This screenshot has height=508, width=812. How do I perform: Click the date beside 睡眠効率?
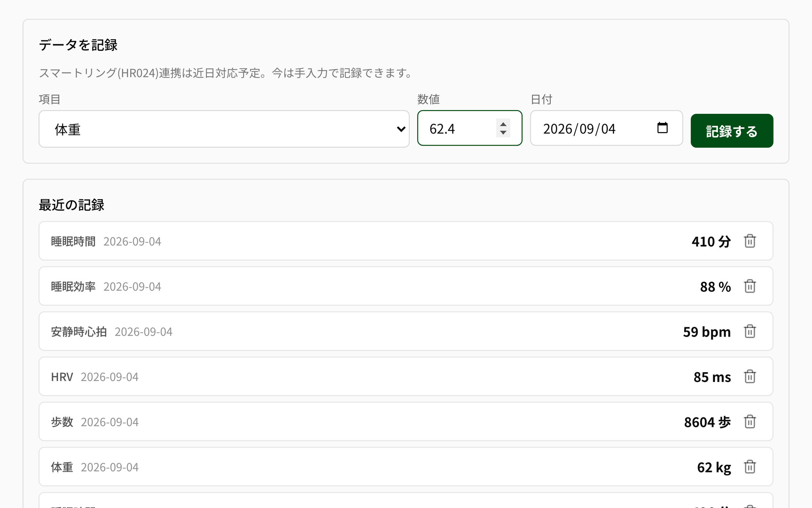coord(132,287)
